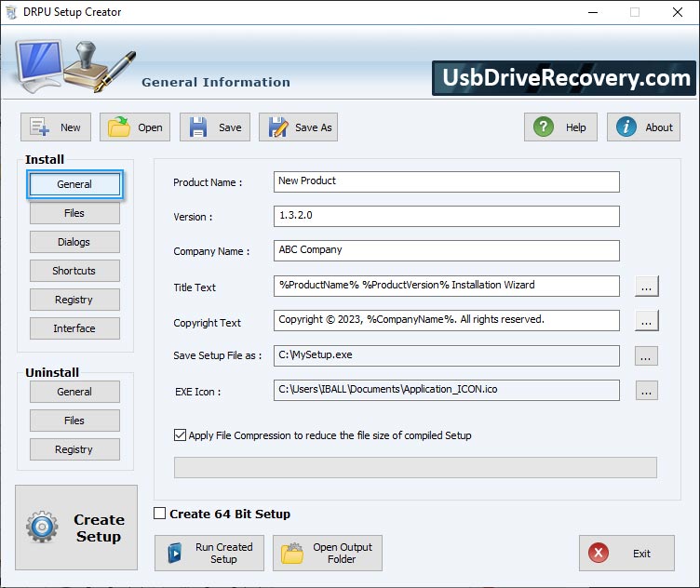Click the Run Created Setup text
Screen dimensions: 700x588
pos(223,554)
